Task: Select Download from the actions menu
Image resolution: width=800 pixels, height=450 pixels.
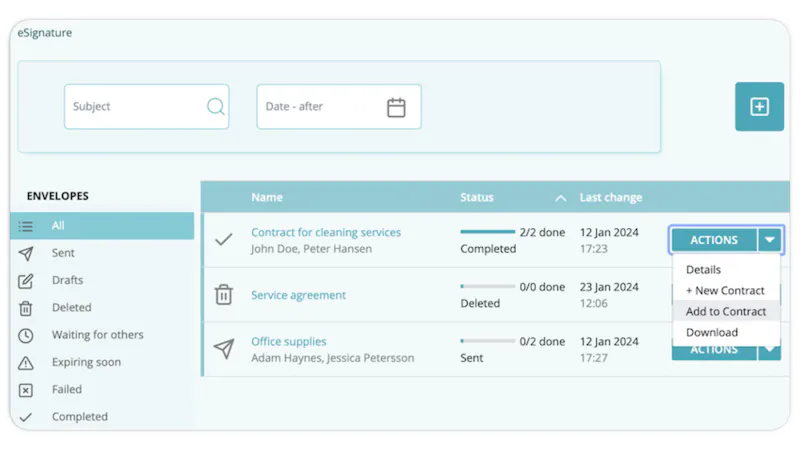Action: point(712,332)
